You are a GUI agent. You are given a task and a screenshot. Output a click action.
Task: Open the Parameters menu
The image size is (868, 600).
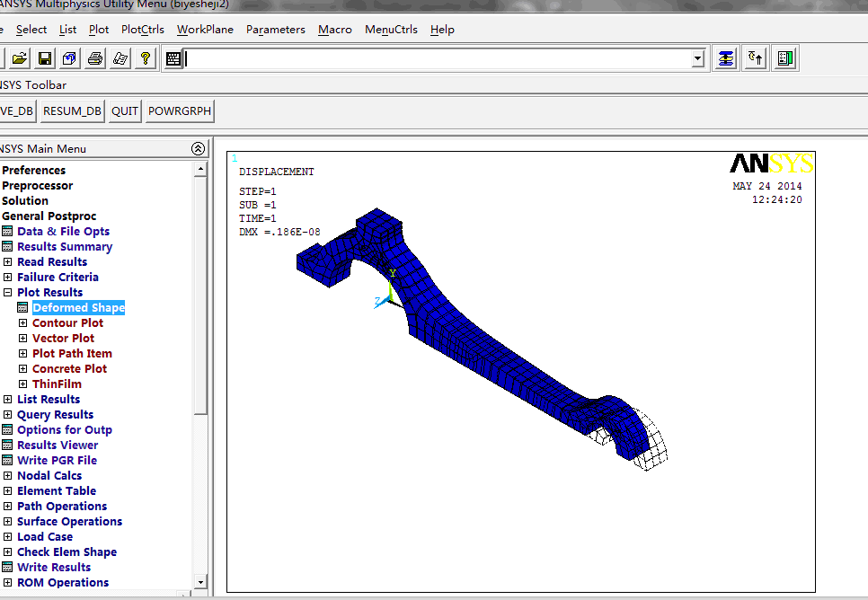[x=276, y=30]
